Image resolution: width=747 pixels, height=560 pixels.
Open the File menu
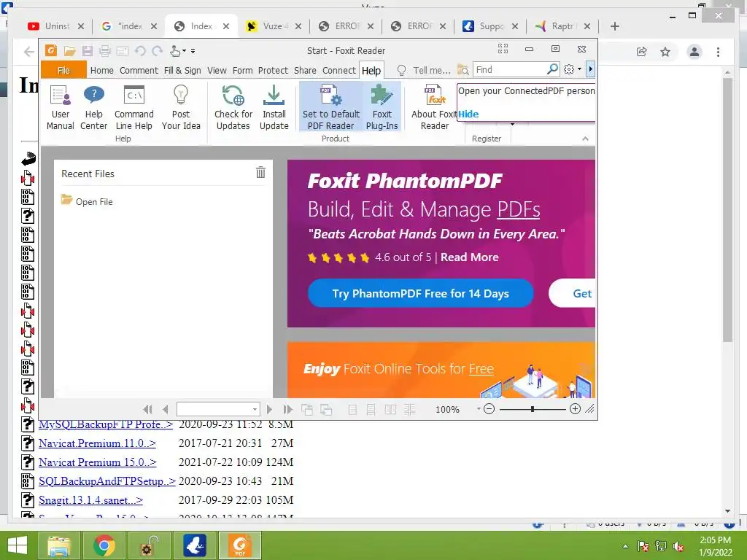pyautogui.click(x=63, y=70)
